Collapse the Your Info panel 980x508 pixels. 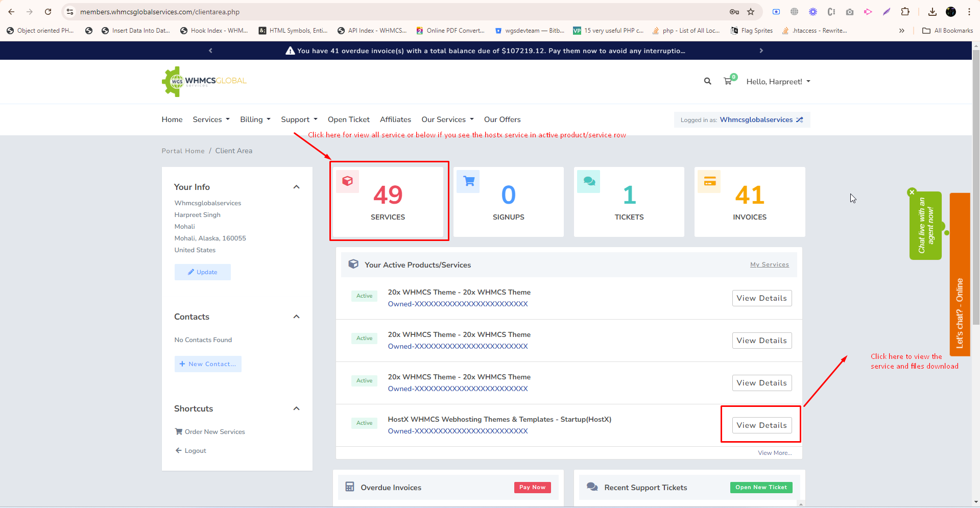click(296, 187)
